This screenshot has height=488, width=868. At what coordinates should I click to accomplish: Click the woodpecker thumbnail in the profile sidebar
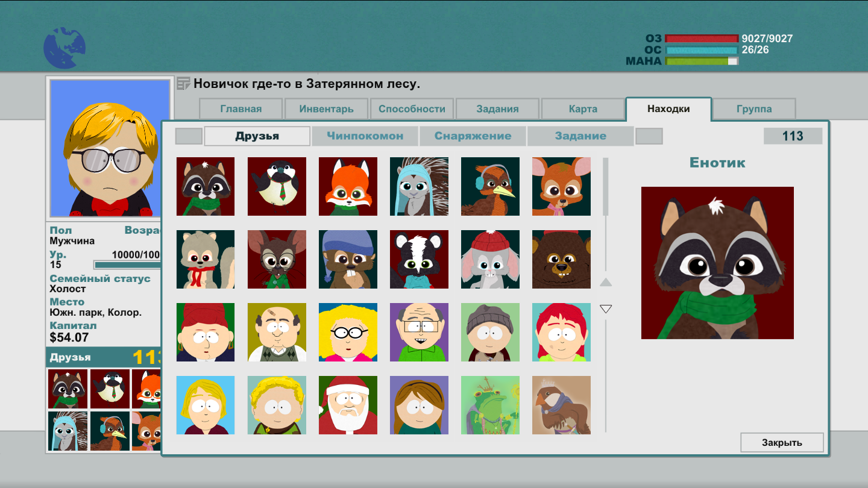tap(110, 431)
